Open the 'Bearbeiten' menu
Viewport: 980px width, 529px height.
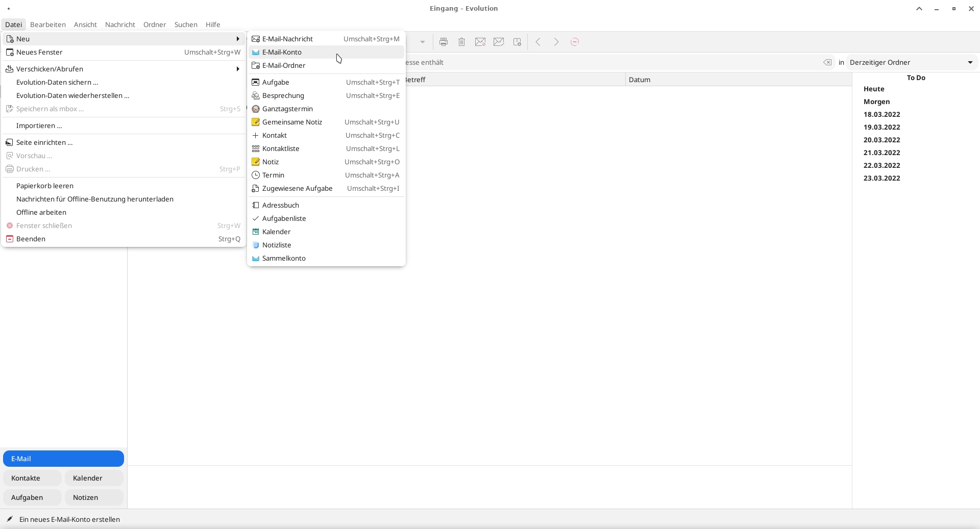48,24
